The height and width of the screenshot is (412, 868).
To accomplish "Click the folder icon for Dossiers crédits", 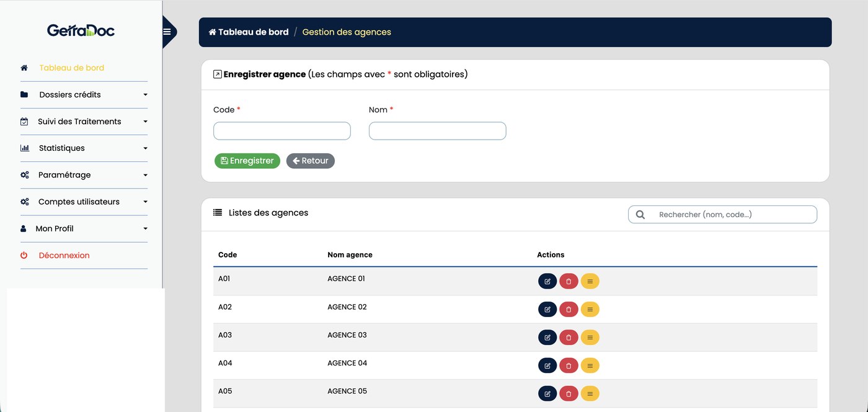I will tap(24, 94).
